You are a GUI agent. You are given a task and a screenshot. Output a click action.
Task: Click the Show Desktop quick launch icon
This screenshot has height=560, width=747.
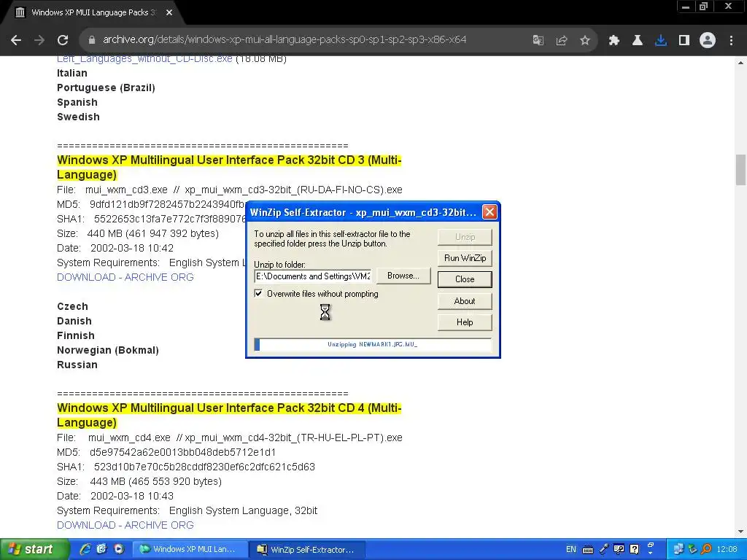(x=101, y=549)
